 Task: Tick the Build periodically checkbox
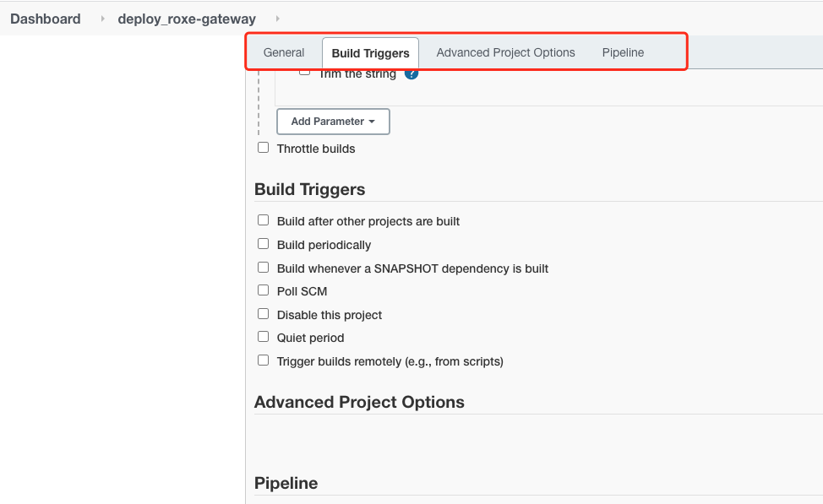(263, 244)
